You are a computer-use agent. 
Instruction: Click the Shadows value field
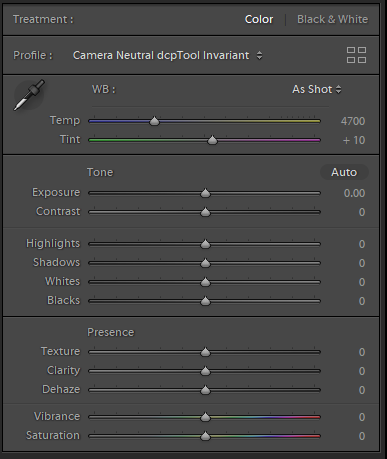coord(362,263)
